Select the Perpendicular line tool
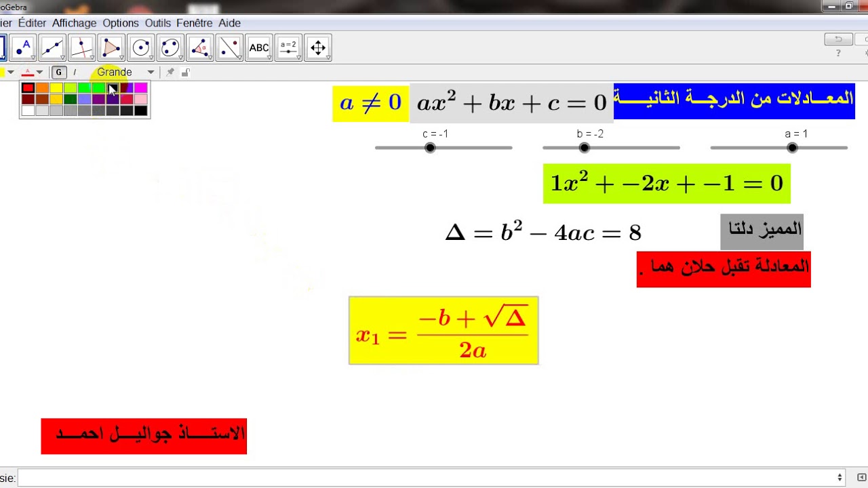 click(x=83, y=47)
